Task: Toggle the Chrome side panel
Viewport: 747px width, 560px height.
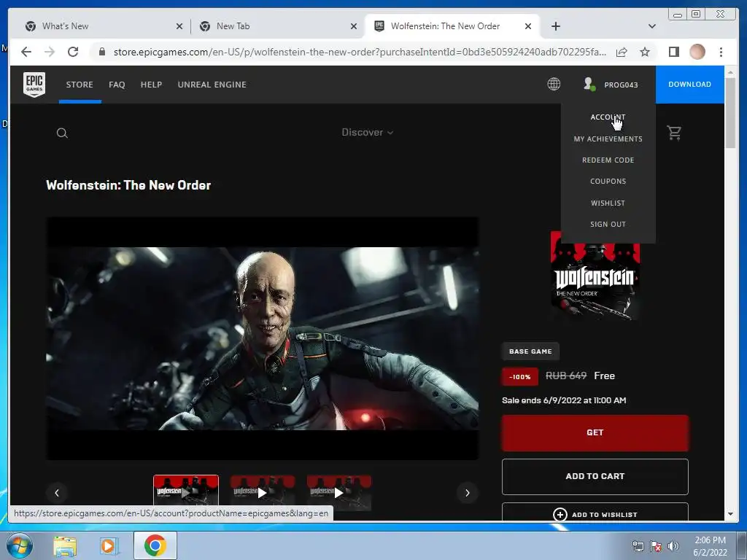Action: coord(673,52)
